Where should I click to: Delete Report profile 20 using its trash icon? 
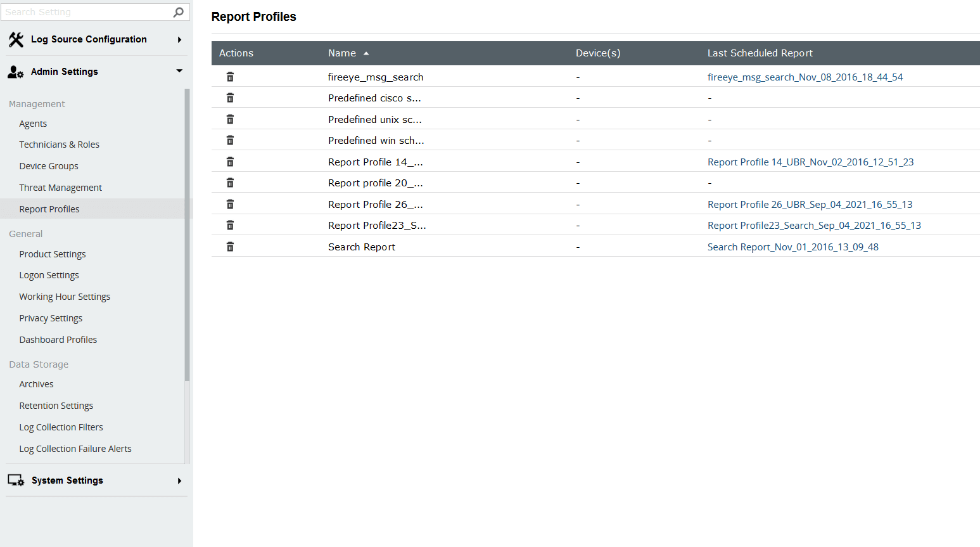coord(229,182)
